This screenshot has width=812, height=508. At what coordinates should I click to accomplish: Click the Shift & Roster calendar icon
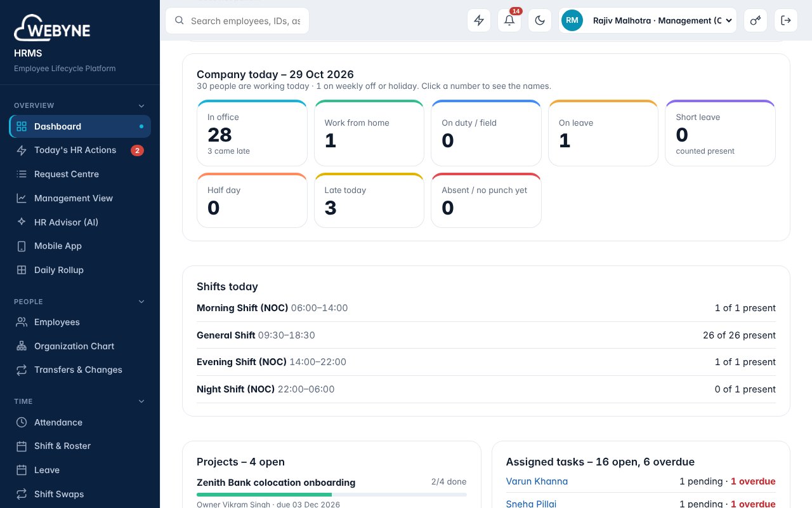22,446
